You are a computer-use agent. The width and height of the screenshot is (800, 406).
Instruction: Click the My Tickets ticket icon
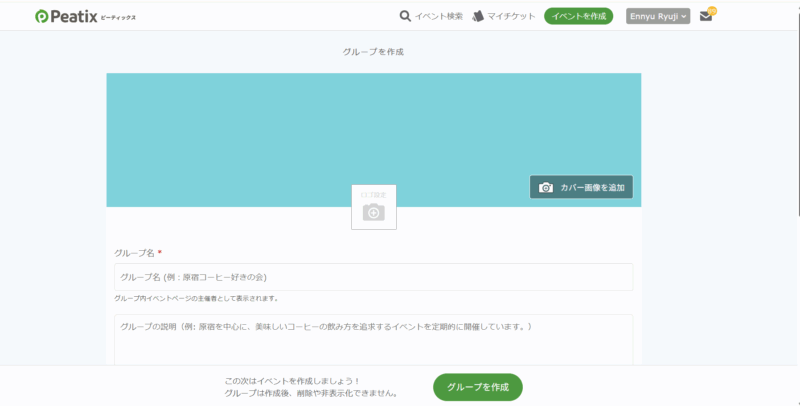click(x=478, y=16)
